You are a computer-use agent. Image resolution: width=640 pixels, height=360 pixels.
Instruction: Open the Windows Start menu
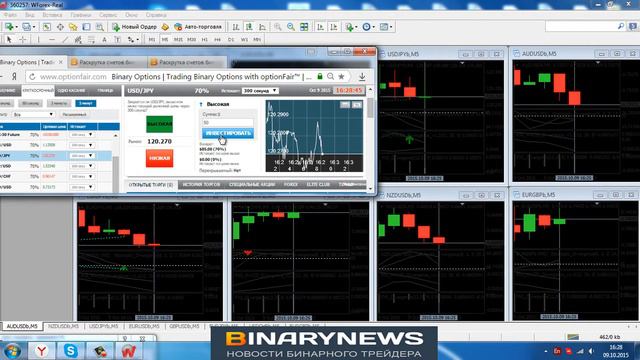pos(12,351)
